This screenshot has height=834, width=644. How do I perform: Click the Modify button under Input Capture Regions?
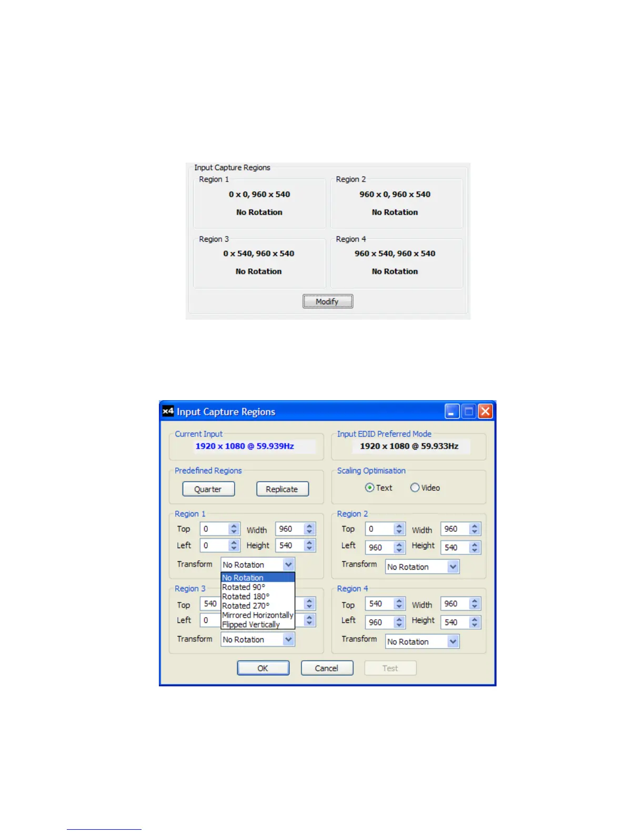tap(327, 301)
